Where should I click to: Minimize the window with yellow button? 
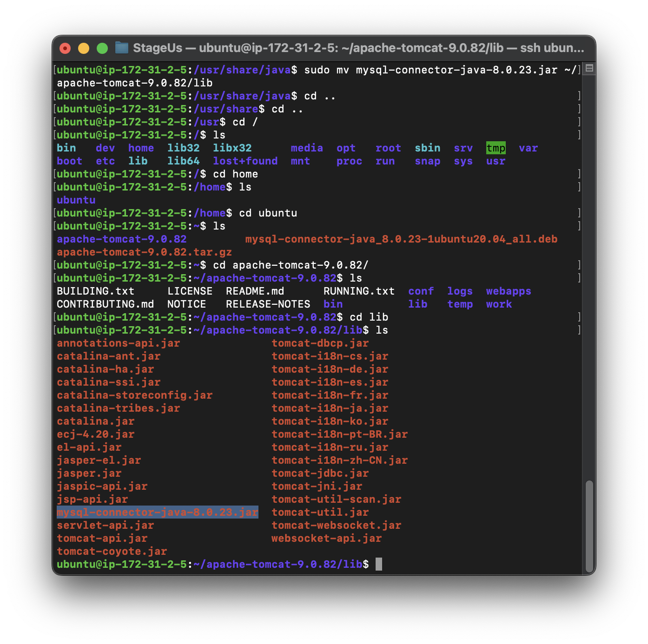(x=84, y=48)
